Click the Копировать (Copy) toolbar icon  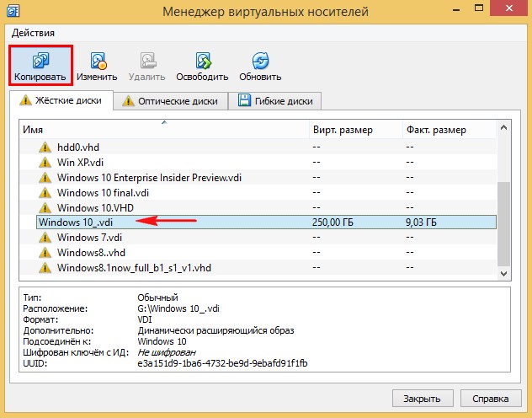coord(41,61)
